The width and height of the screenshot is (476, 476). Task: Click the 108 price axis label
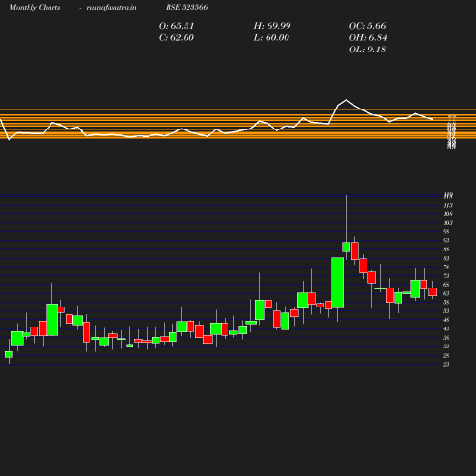pos(448,214)
